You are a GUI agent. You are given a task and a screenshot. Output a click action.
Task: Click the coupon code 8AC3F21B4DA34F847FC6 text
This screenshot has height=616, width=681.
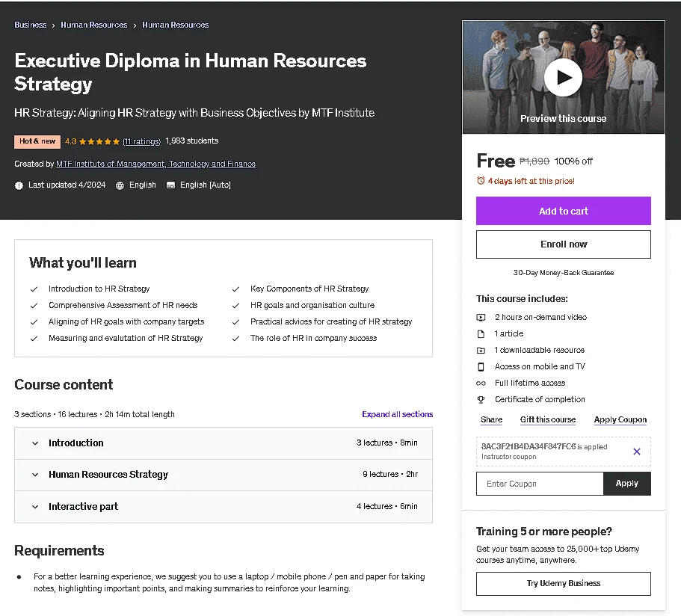point(528,446)
